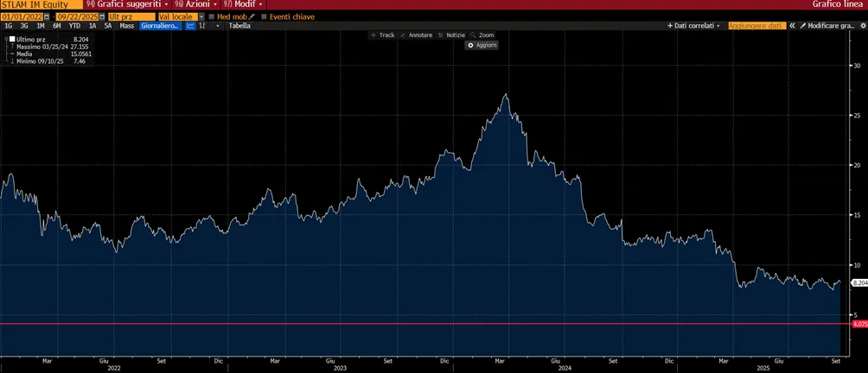This screenshot has width=868, height=373.
Task: Enable the Eventi chiave checkbox
Action: (264, 17)
